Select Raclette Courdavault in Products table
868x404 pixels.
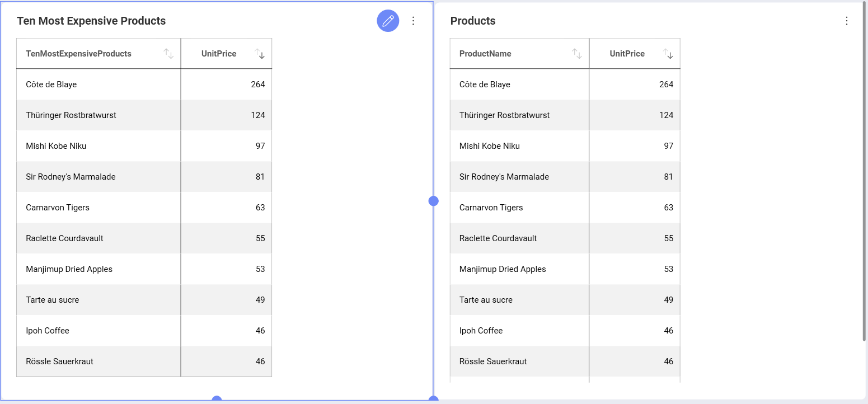[x=498, y=238]
